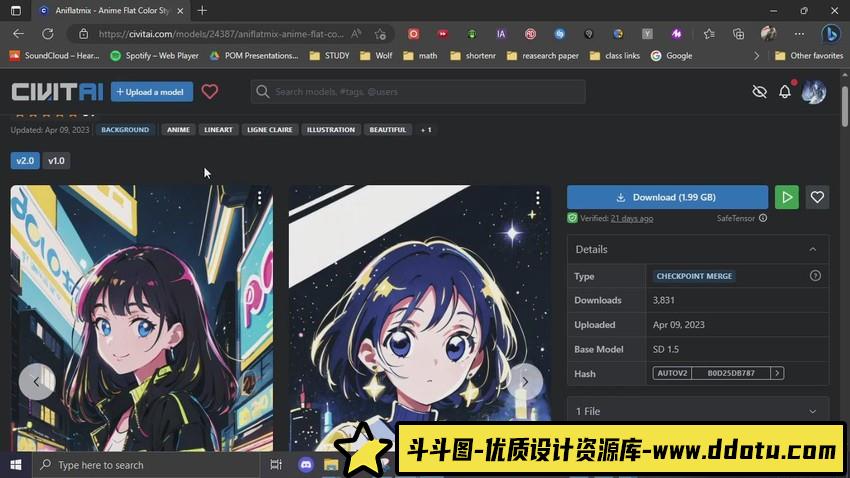Click the Civitai logo
The image size is (850, 478).
(x=57, y=92)
